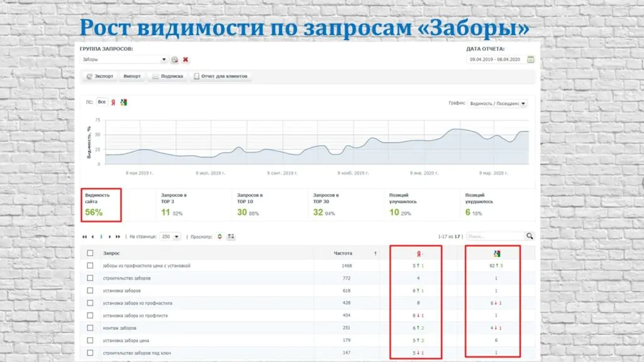Check row 'установка забора цена'
Image resolution: width=644 pixels, height=362 pixels.
tap(90, 340)
